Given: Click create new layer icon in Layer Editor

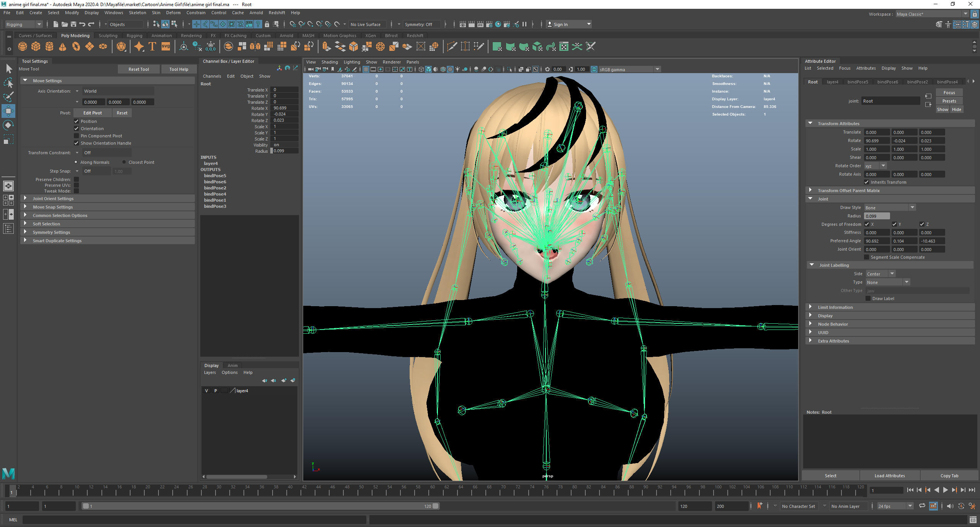Looking at the screenshot, I should pyautogui.click(x=284, y=380).
